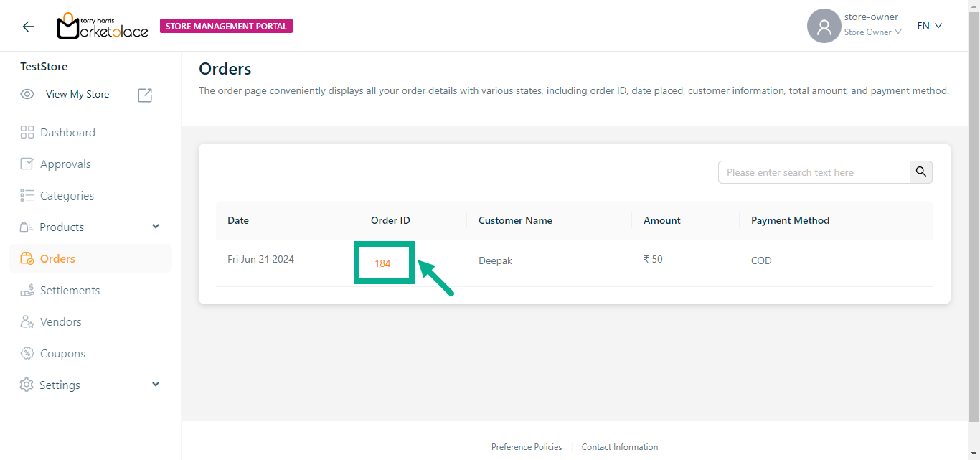
Task: Click the search magnifier button
Action: coord(921,172)
